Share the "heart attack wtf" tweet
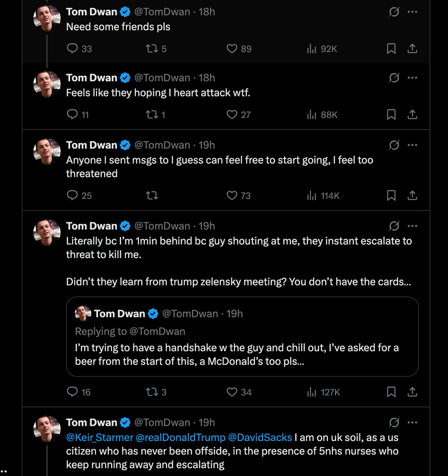 click(x=412, y=115)
